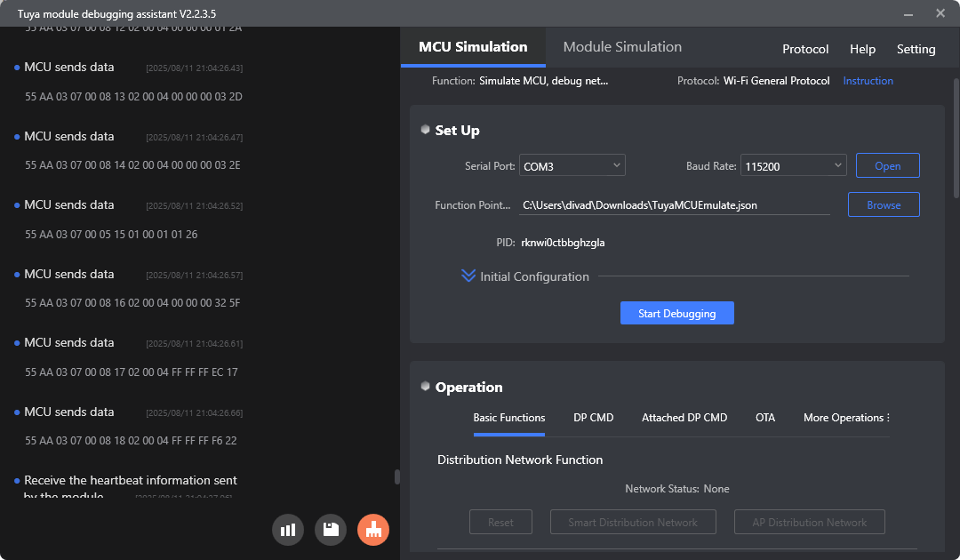The image size is (960, 560).
Task: Click the log panel scrollbar thumb
Action: (x=397, y=476)
